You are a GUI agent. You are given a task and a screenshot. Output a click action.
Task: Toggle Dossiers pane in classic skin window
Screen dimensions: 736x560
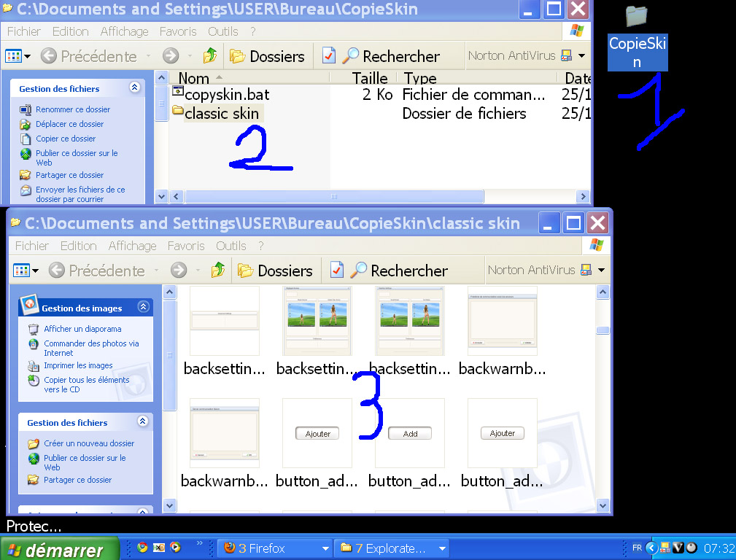275,271
